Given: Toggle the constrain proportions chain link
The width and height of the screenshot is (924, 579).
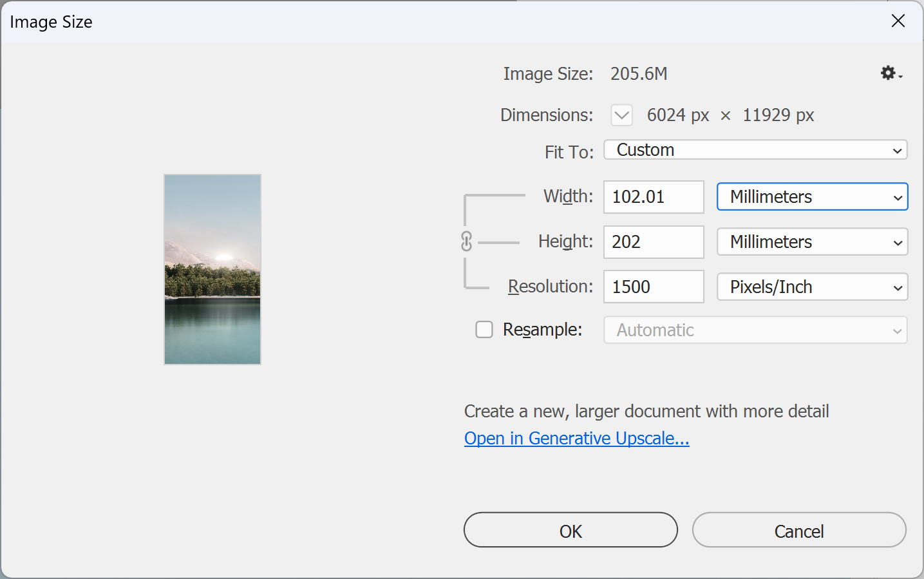Looking at the screenshot, I should pos(467,242).
